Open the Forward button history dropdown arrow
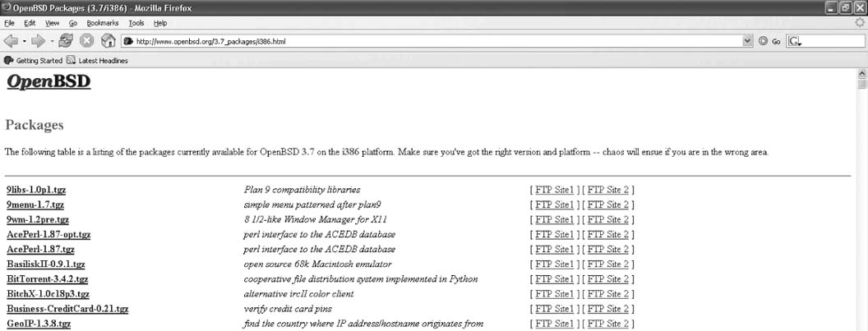 coord(51,40)
